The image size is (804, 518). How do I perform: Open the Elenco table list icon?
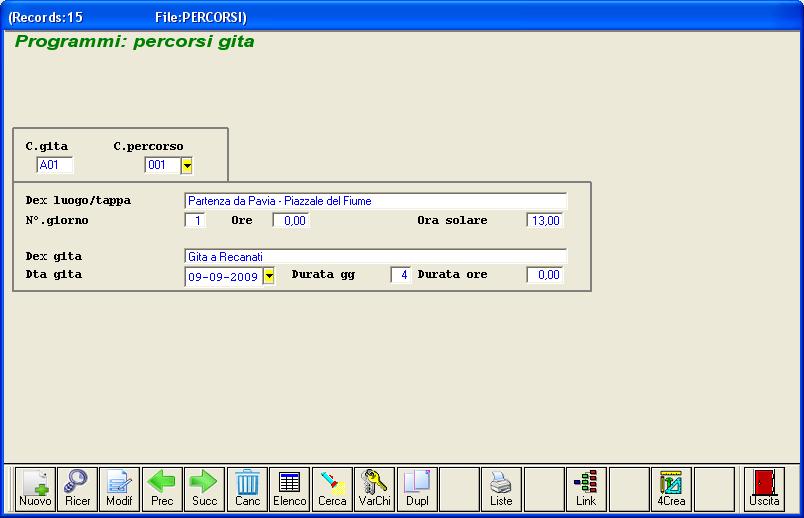290,489
